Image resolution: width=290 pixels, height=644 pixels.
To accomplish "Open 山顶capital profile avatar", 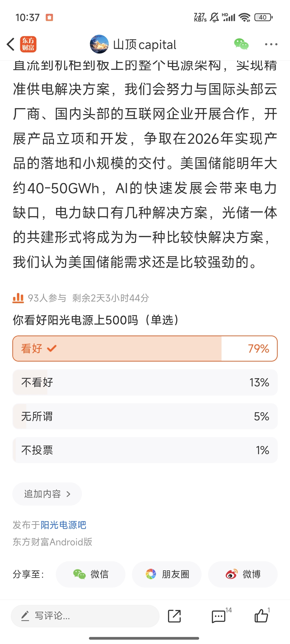I will pos(99,44).
